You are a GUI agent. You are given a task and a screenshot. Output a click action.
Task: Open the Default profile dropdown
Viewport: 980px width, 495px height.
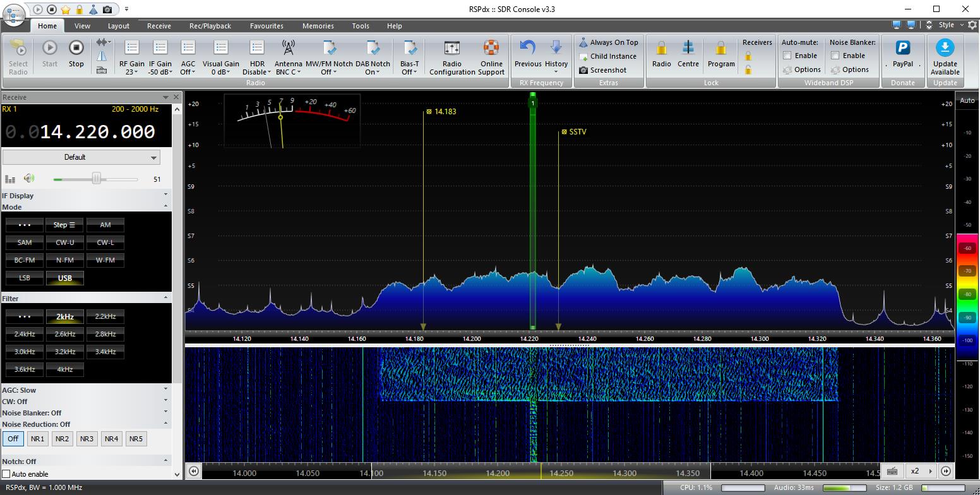click(x=81, y=157)
